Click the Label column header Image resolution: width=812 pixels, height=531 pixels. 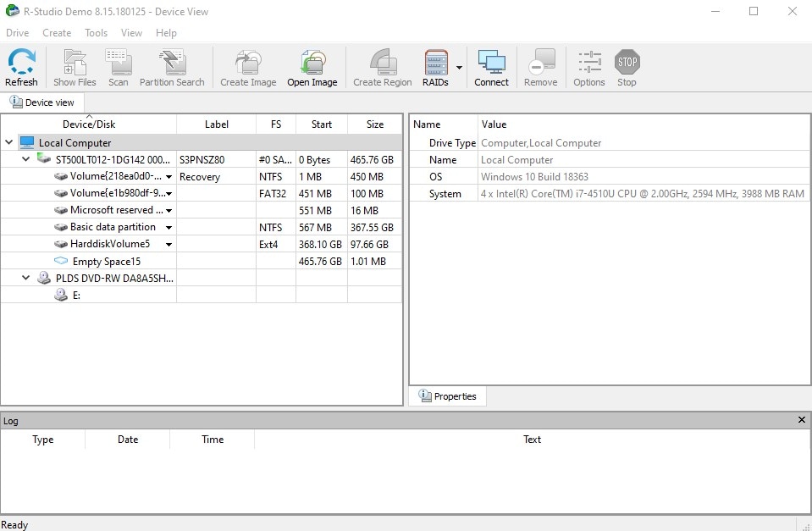point(217,124)
